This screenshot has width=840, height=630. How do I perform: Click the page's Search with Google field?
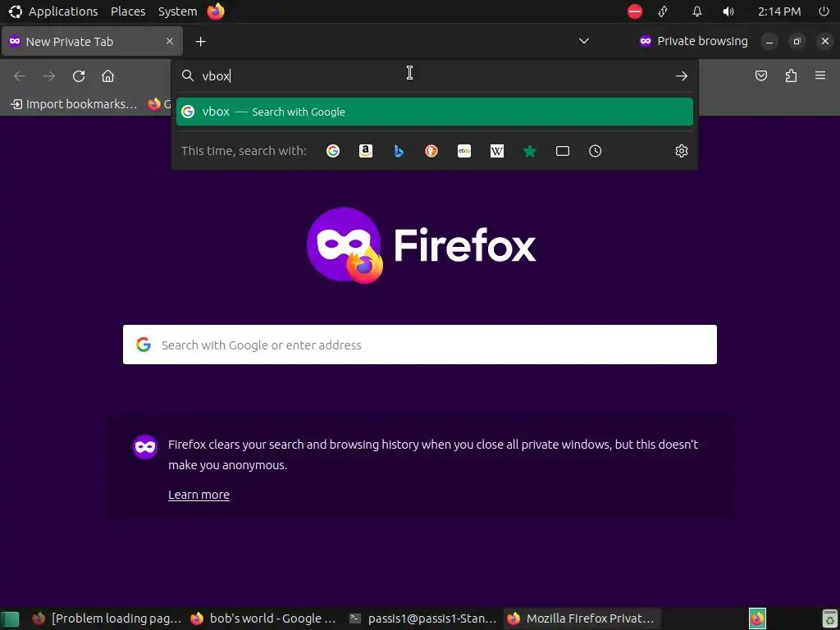[420, 345]
